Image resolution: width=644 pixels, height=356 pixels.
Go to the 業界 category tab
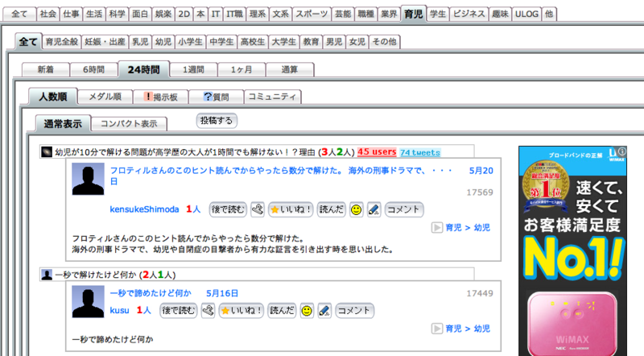coord(389,14)
